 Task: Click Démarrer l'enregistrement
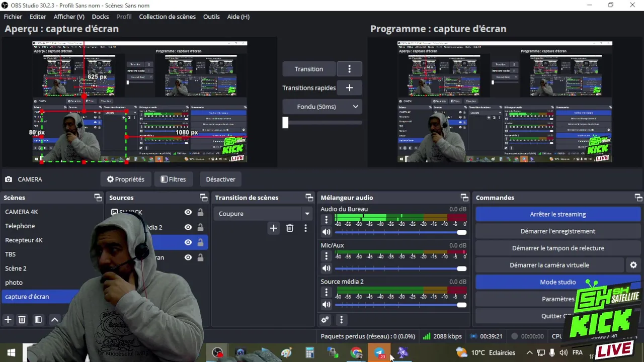click(x=558, y=231)
